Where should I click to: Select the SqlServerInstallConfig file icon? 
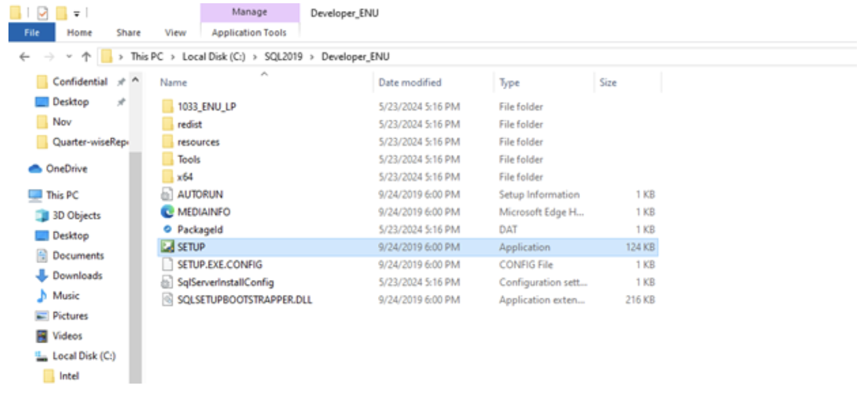coord(167,283)
